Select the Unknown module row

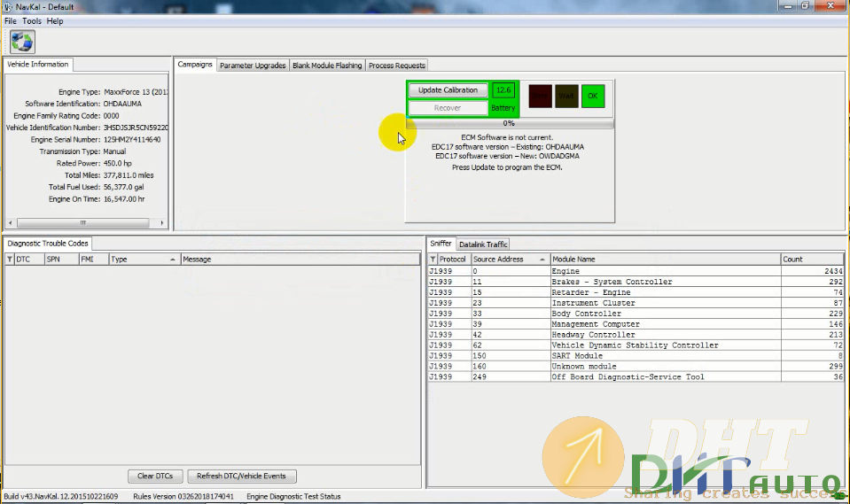tap(636, 367)
